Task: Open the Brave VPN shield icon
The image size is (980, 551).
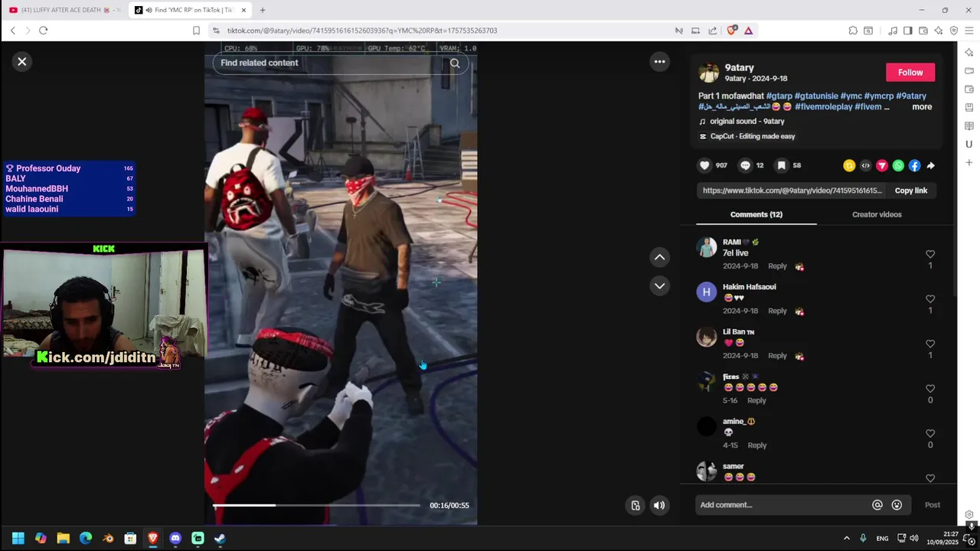Action: [954, 31]
